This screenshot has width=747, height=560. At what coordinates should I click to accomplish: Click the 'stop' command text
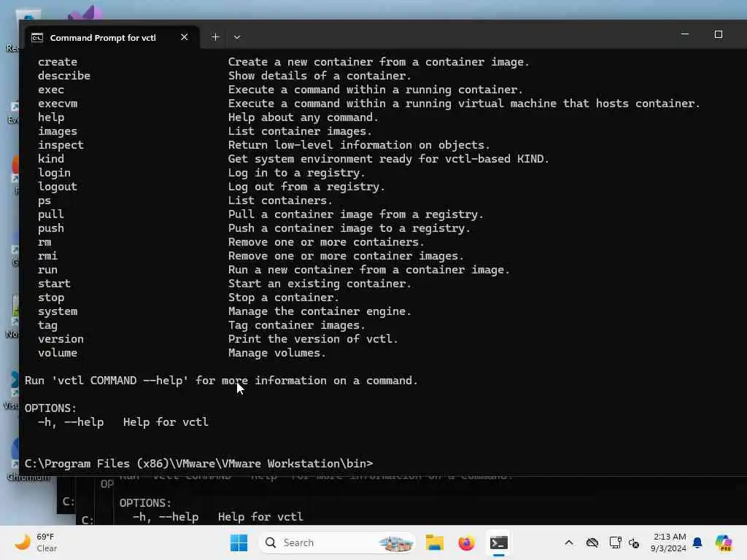51,297
